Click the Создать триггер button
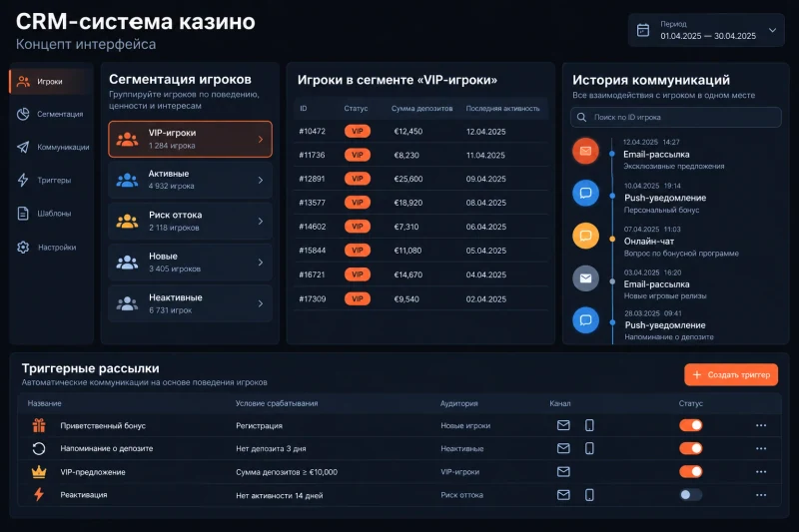799x532 pixels. point(731,374)
